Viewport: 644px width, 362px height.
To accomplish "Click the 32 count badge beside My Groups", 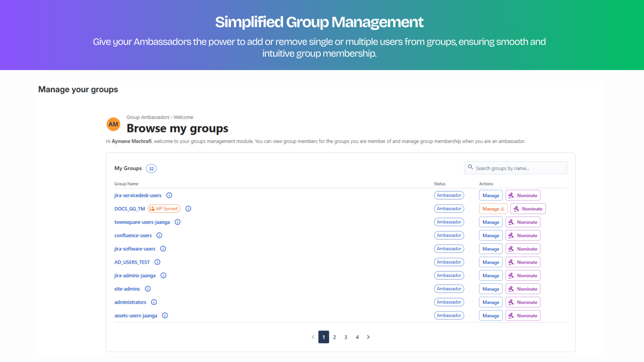I will [x=151, y=169].
